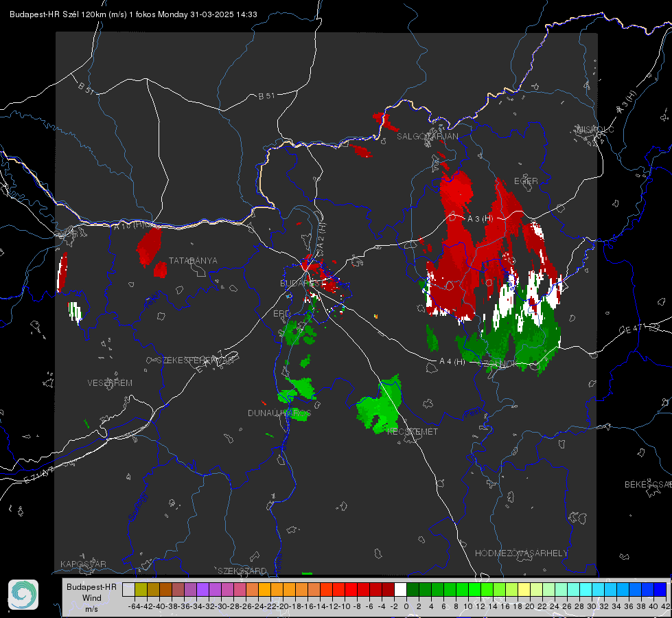
Task: Select the SZOLNOK city label
Action: (497, 364)
